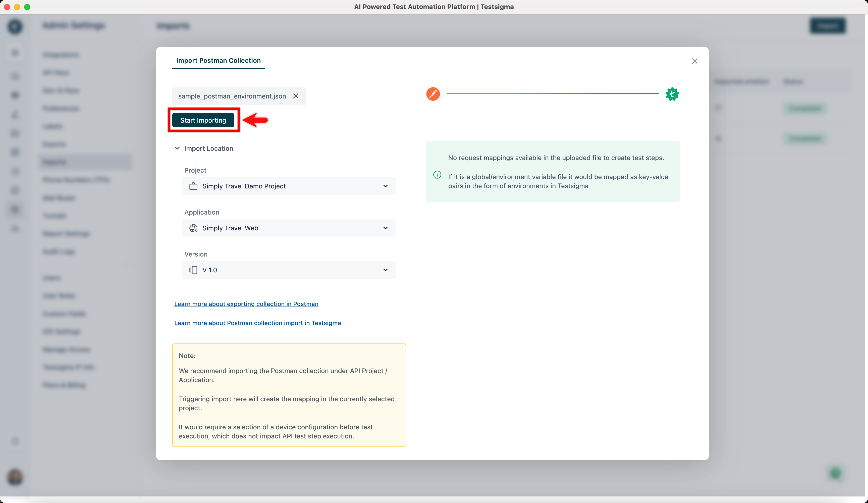Click the globe icon in the Application field
Viewport: 868px width, 503px height.
click(193, 228)
